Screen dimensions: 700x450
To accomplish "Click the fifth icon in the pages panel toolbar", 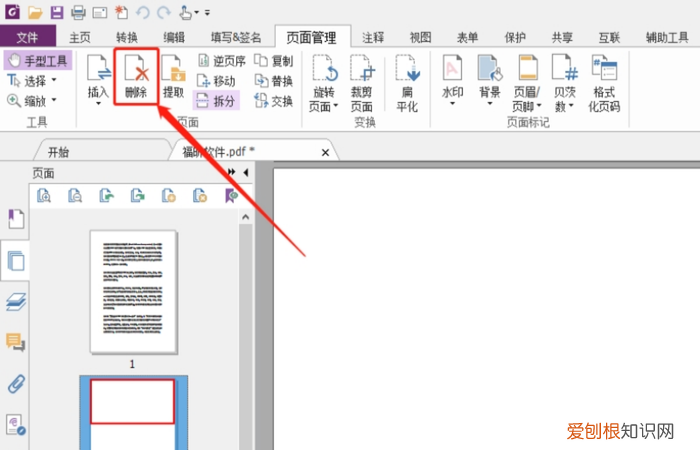I will click(x=169, y=196).
